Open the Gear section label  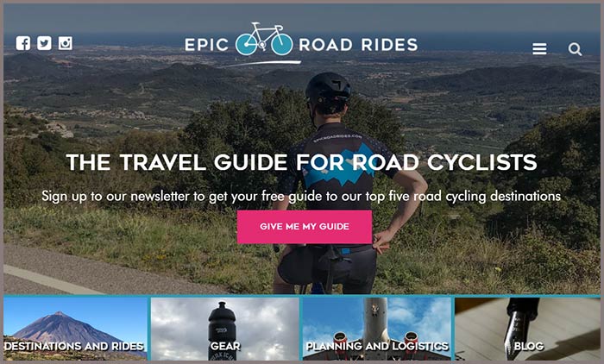pyautogui.click(x=225, y=346)
